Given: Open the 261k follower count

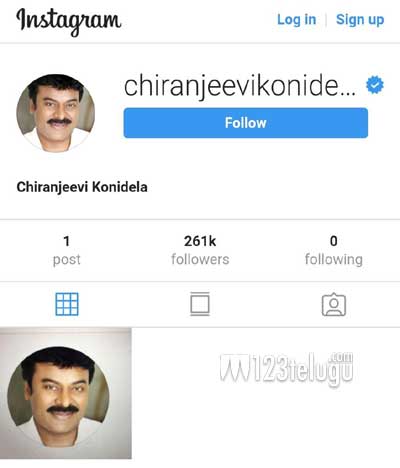Looking at the screenshot, I should [200, 241].
